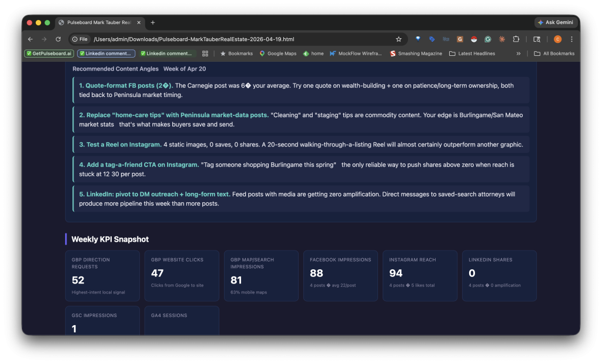Click the tab search icon beside the profile avatar
The image size is (602, 364).
[537, 39]
